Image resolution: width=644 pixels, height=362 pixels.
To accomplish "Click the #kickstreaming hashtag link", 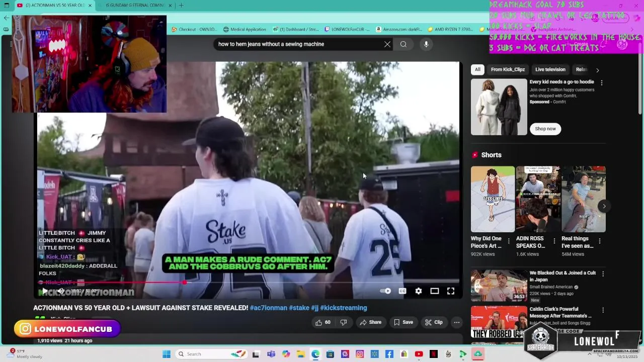I will (x=344, y=308).
